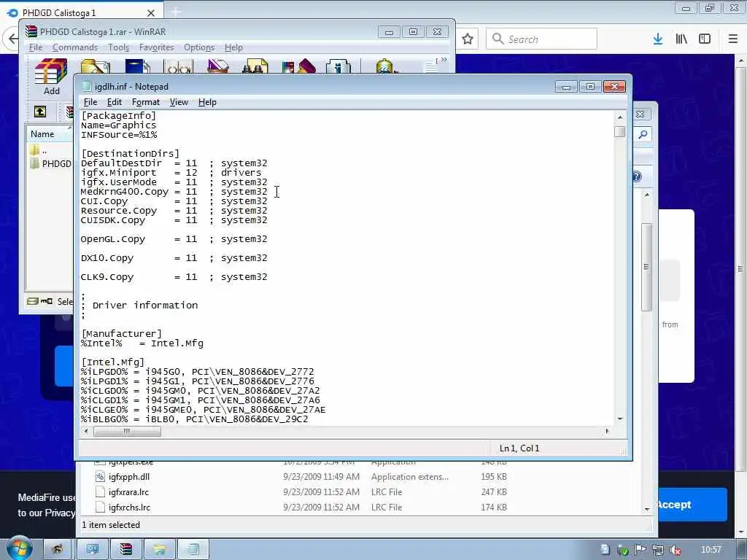Select the PHDGD Calistoga 1 browser tab
Screen dimensions: 747x560
(x=81, y=12)
